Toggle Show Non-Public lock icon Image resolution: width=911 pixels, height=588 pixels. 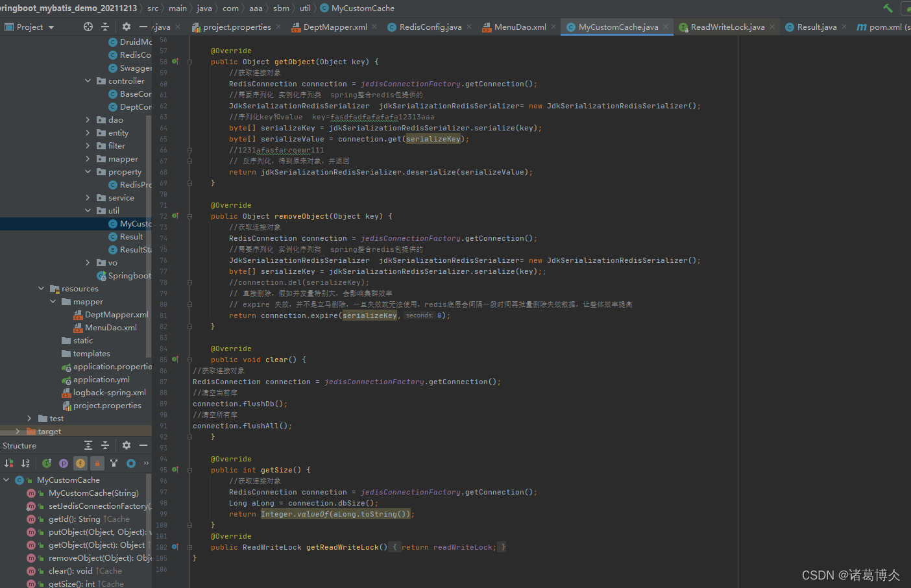tap(97, 463)
